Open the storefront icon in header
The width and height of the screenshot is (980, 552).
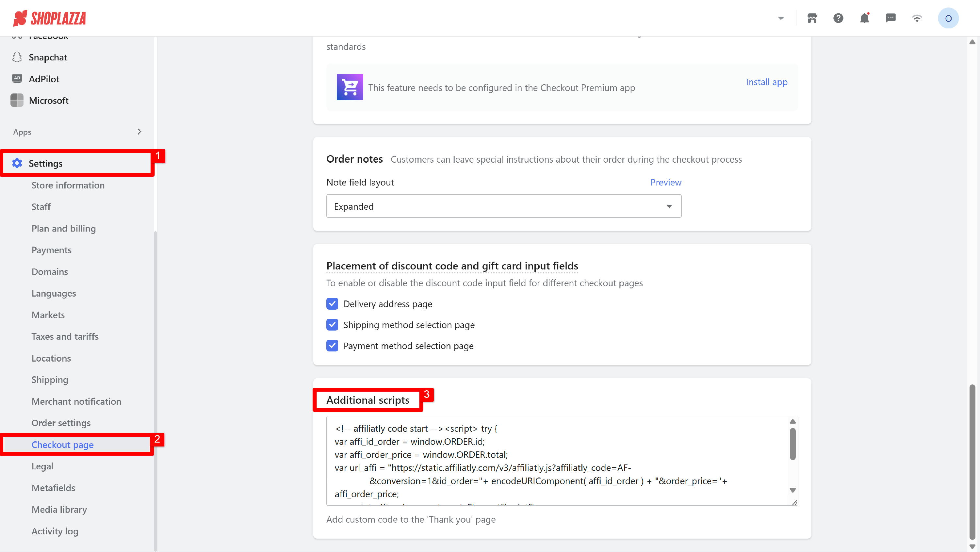(812, 18)
